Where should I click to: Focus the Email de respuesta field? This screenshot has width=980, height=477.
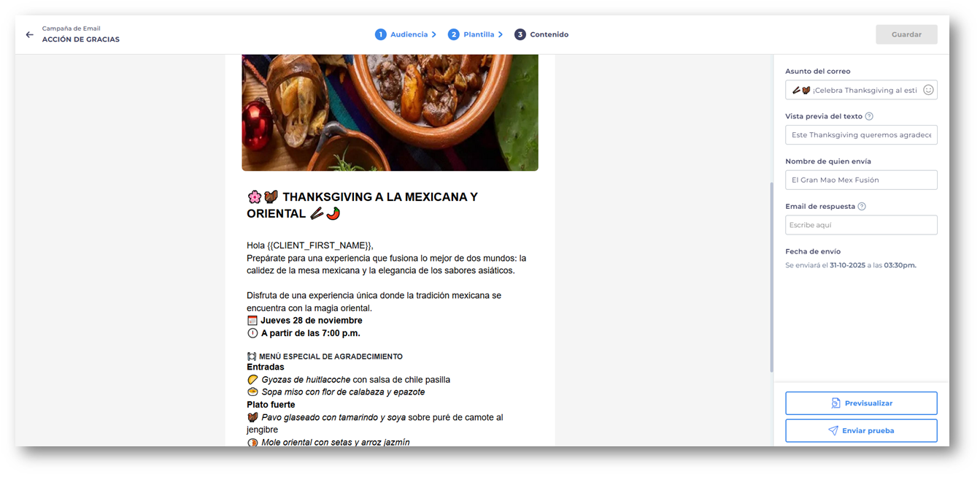point(861,225)
